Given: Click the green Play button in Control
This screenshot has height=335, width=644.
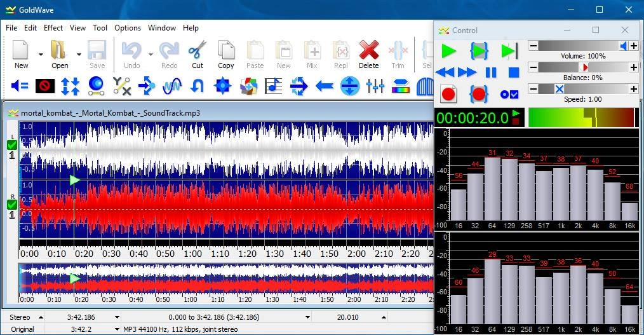Looking at the screenshot, I should point(448,51).
